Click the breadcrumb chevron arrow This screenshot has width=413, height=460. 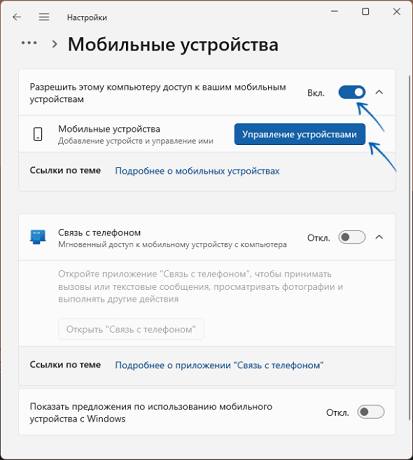(55, 44)
